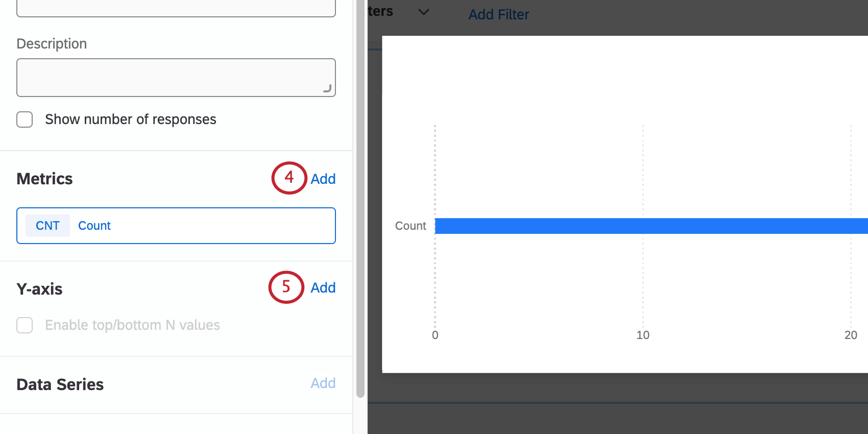Click the Count label in the metric box

tap(94, 225)
